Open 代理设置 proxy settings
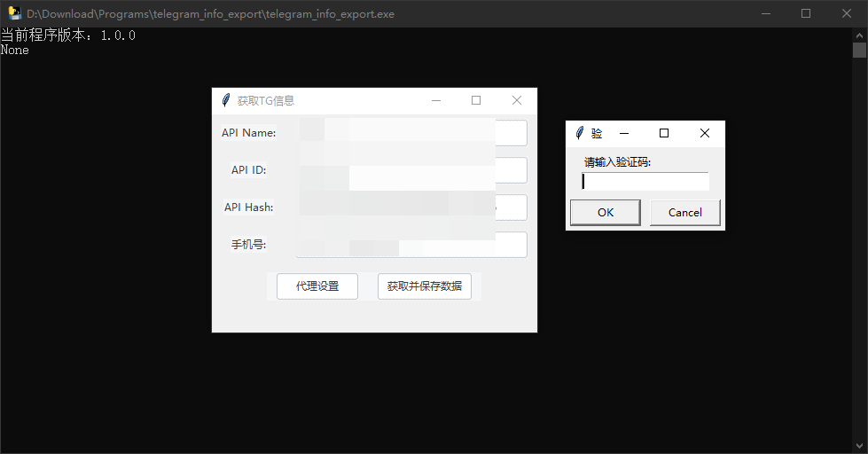This screenshot has height=454, width=868. pyautogui.click(x=317, y=286)
